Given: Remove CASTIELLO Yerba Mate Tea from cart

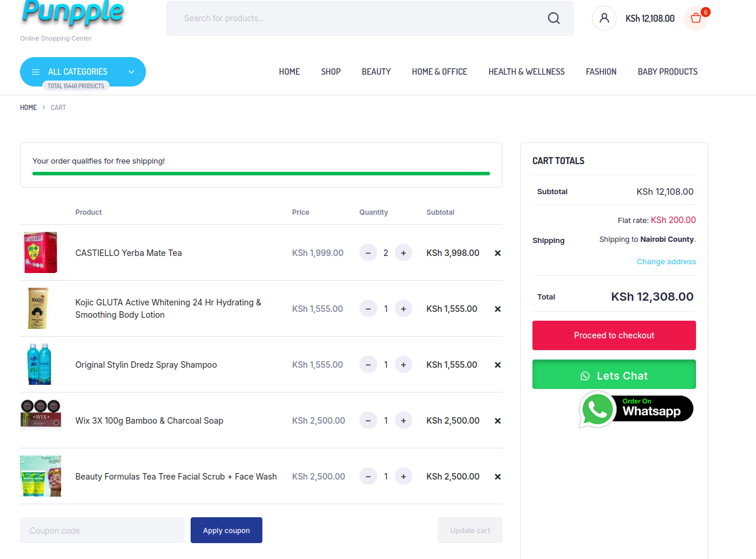Looking at the screenshot, I should 498,253.
